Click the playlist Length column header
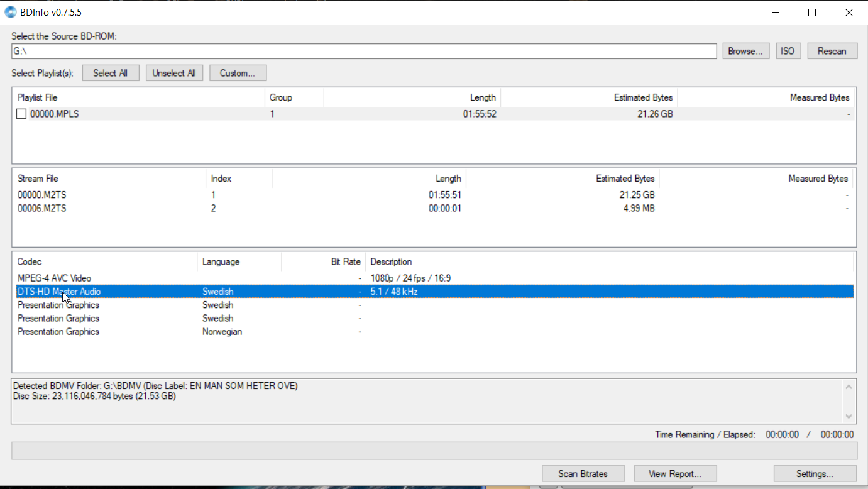 pos(412,97)
